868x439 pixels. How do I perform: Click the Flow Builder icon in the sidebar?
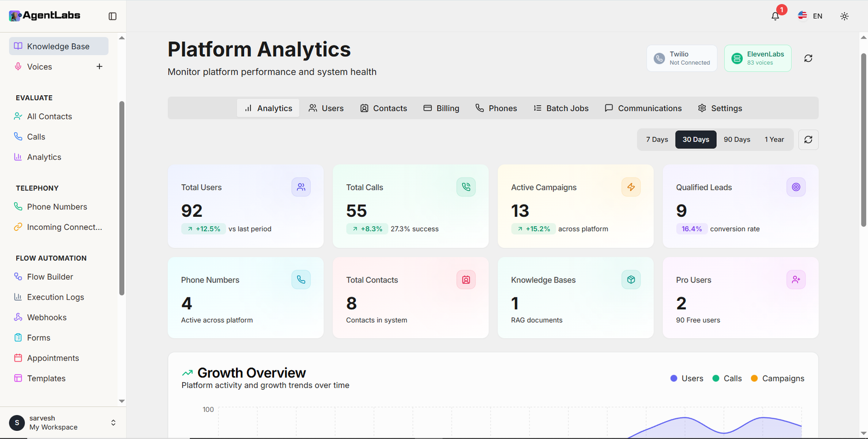coord(18,276)
